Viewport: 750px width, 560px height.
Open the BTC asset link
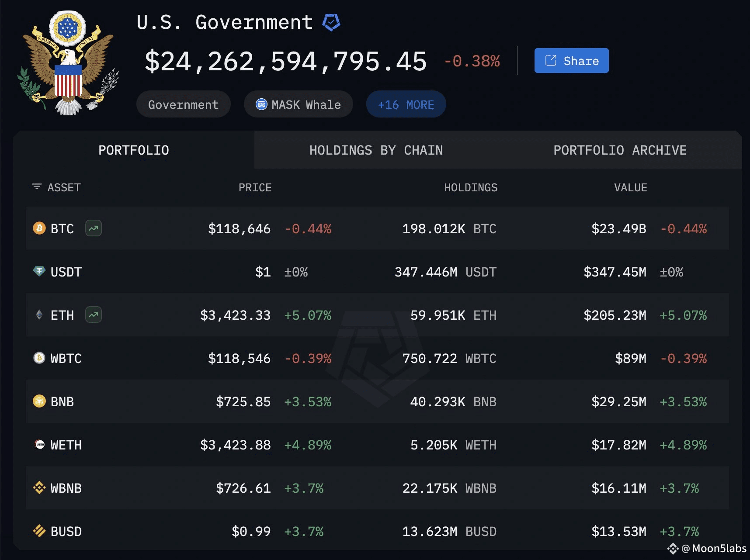coord(62,228)
